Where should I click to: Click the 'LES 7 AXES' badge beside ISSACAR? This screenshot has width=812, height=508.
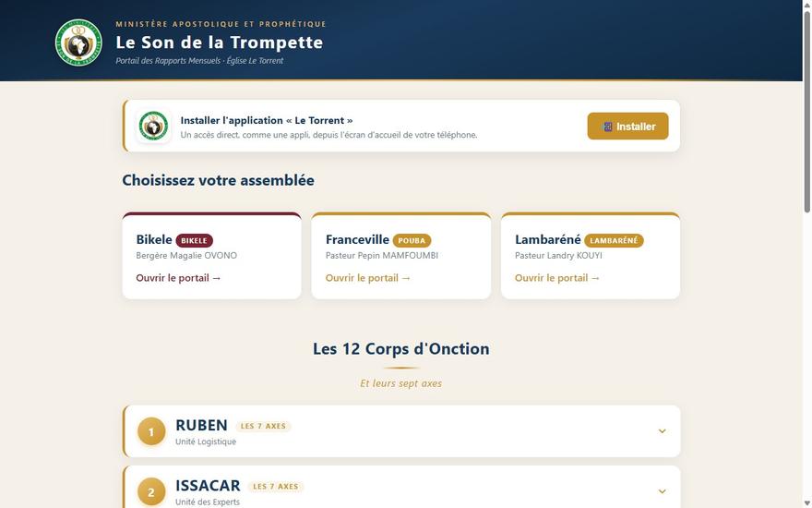(x=276, y=486)
